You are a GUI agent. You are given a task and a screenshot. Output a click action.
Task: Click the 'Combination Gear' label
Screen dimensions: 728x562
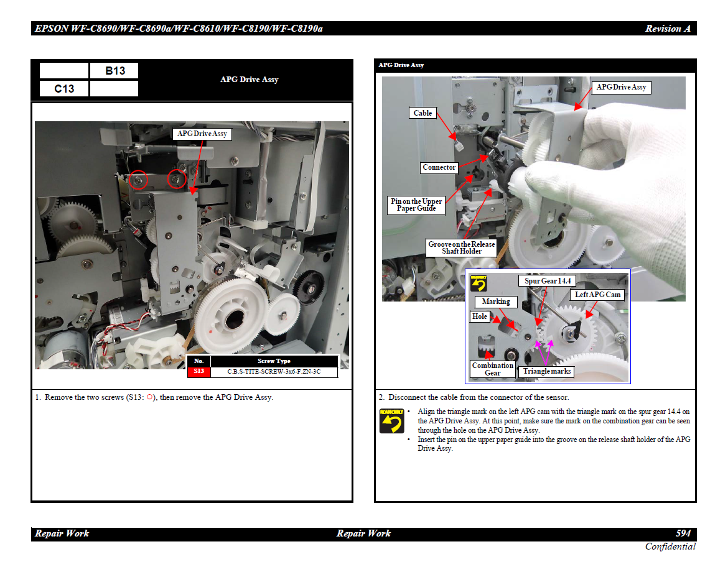click(493, 369)
